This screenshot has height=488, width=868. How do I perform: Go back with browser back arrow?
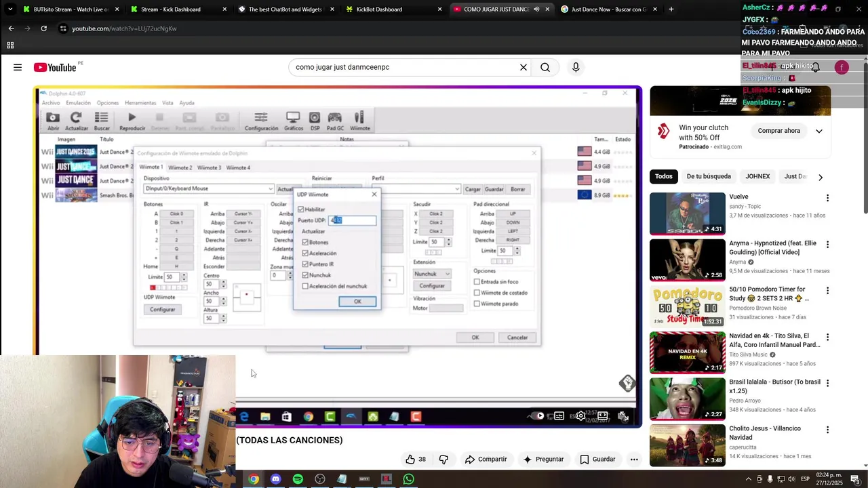click(x=11, y=28)
